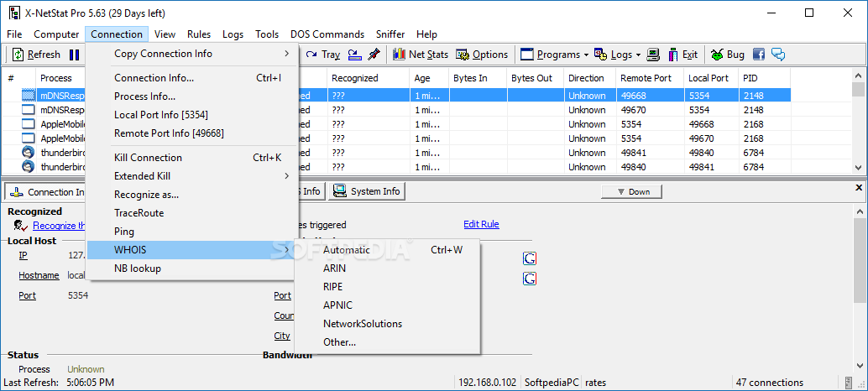Click the chat bubbles icon in the toolbar
Image resolution: width=868 pixels, height=391 pixels.
[x=778, y=55]
